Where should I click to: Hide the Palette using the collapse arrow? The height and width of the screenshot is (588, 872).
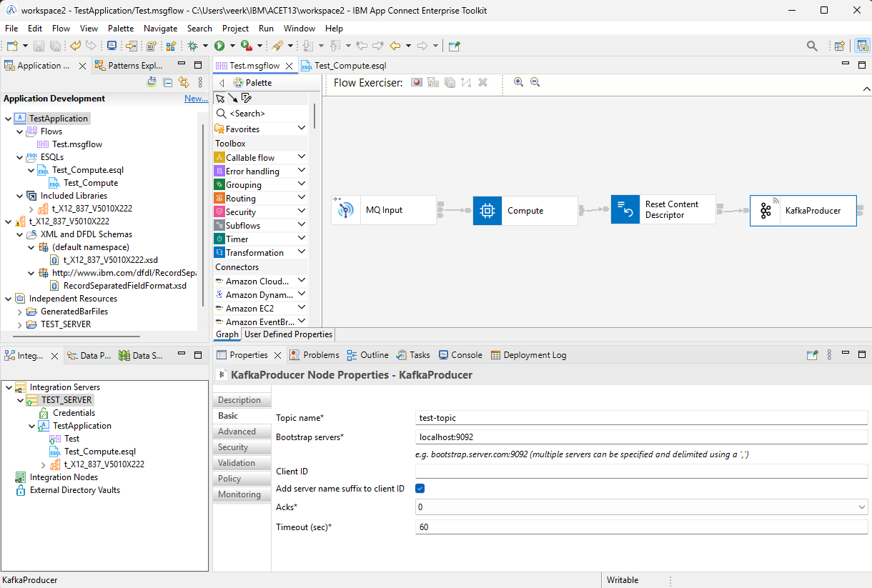pos(222,83)
